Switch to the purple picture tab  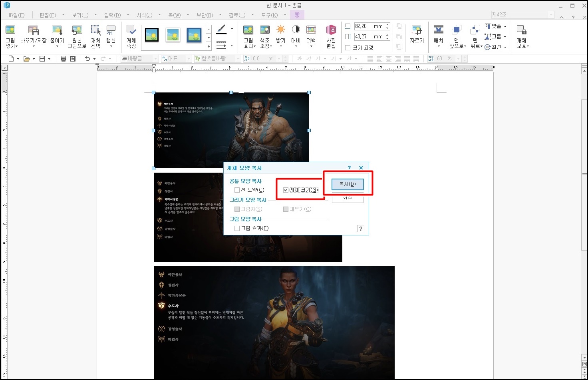tap(297, 15)
